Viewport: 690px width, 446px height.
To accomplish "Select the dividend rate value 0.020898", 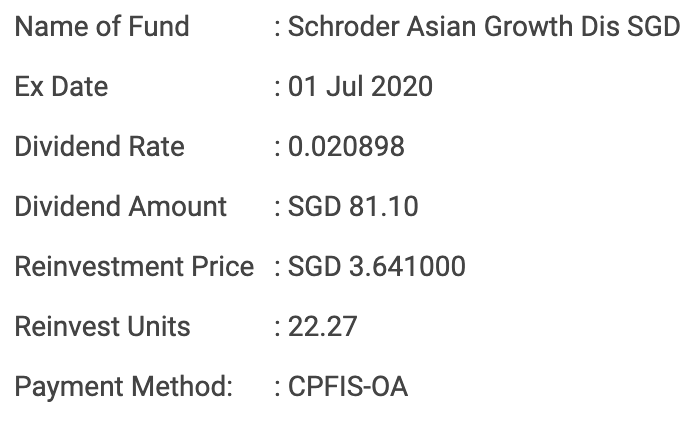I will tap(346, 146).
